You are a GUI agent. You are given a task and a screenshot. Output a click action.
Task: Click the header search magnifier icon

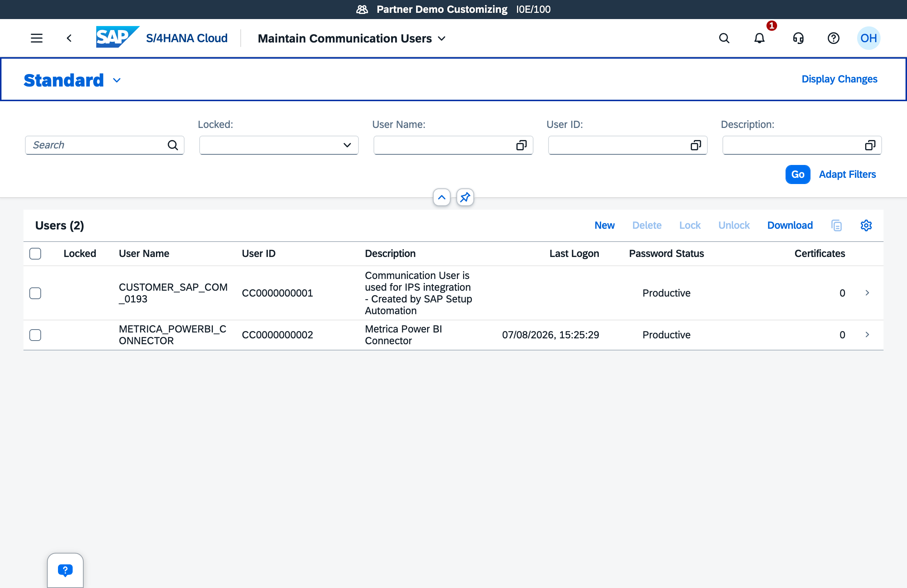coord(724,38)
